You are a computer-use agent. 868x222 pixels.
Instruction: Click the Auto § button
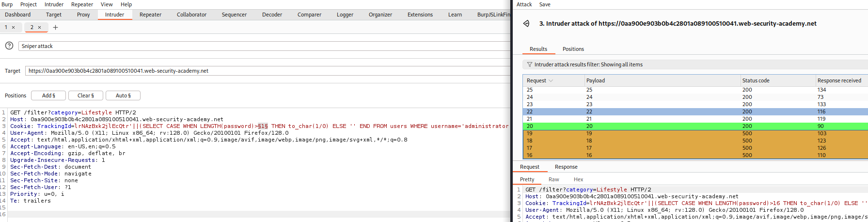tap(123, 95)
